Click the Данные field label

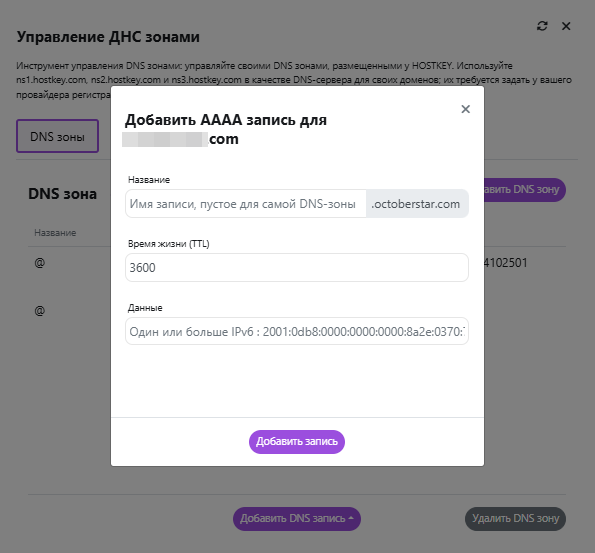pos(145,308)
